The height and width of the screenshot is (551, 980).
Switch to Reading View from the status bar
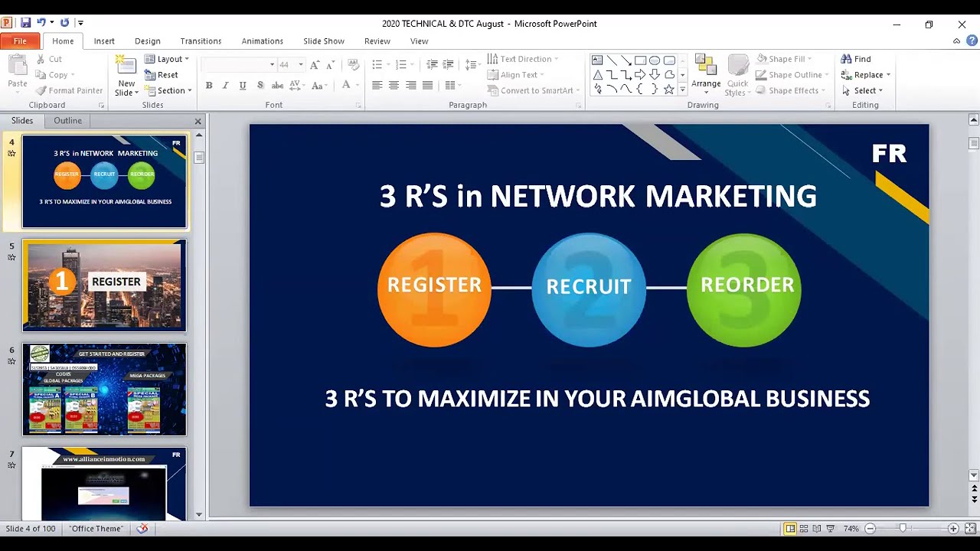[817, 529]
